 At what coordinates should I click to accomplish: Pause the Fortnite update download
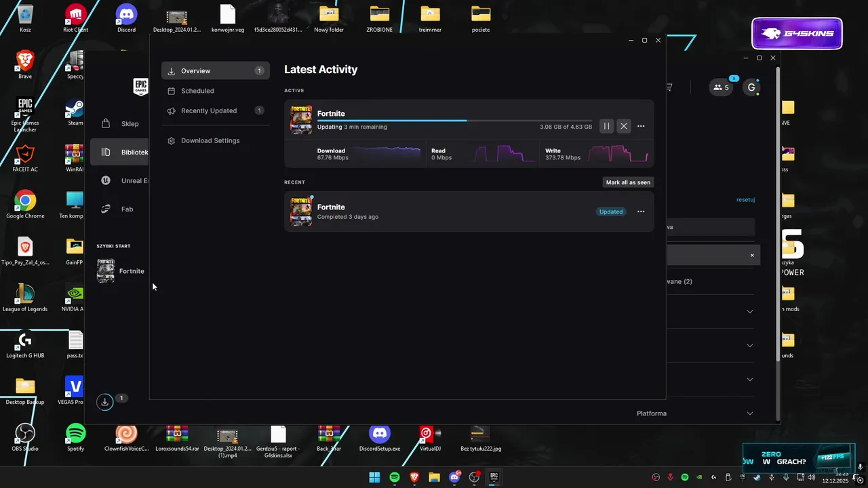coord(607,126)
